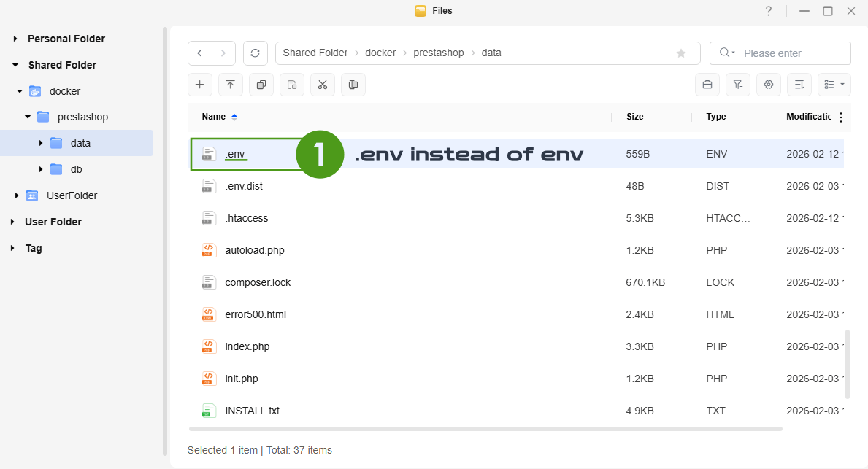Navigate to the docker breadcrumb entry
The image size is (868, 469).
pyautogui.click(x=380, y=53)
